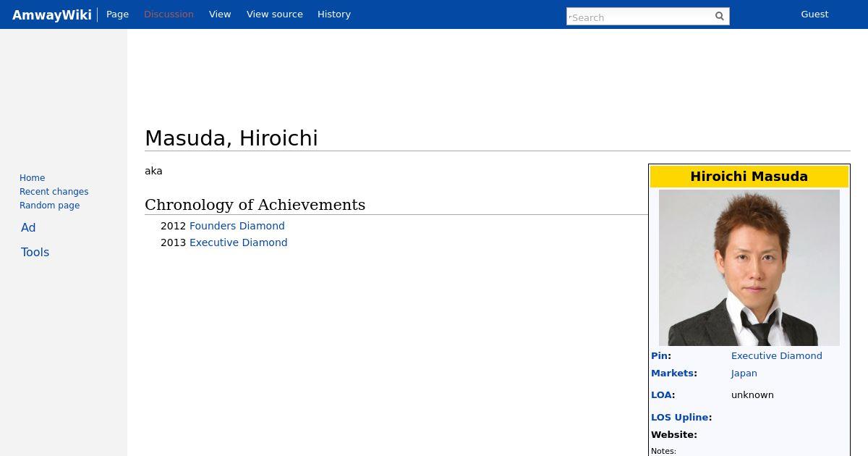Load a Random page
Image resolution: width=868 pixels, height=456 pixels.
click(x=49, y=206)
